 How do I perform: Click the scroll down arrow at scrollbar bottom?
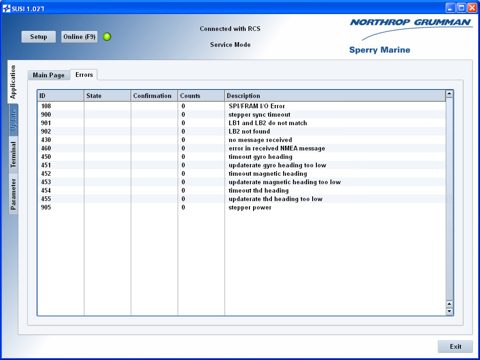coord(449,311)
